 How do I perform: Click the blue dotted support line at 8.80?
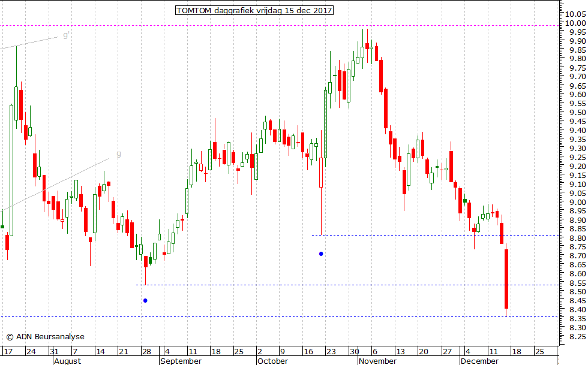(x=435, y=236)
